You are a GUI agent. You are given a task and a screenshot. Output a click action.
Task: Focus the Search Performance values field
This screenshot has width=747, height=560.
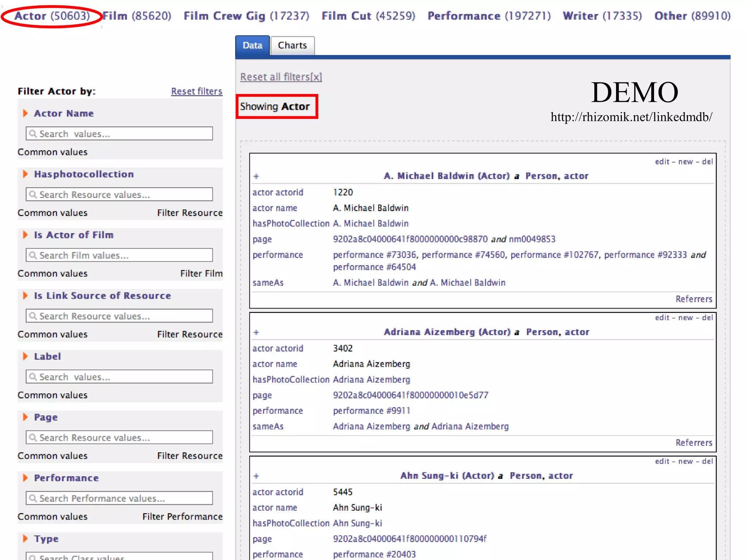pos(119,498)
